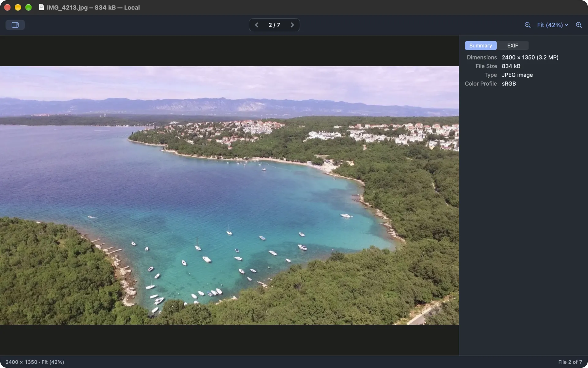Image resolution: width=588 pixels, height=368 pixels.
Task: Maximize the window with the green button
Action: 28,7
